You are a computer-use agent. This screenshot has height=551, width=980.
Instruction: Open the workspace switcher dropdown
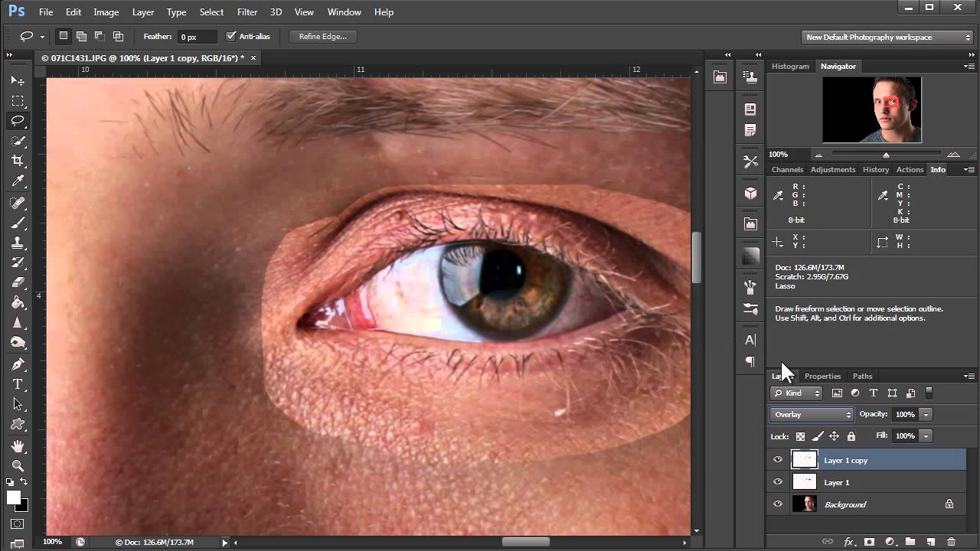pos(887,37)
